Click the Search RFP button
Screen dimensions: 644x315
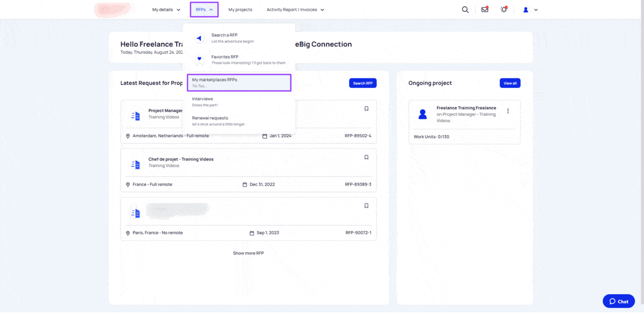(363, 83)
